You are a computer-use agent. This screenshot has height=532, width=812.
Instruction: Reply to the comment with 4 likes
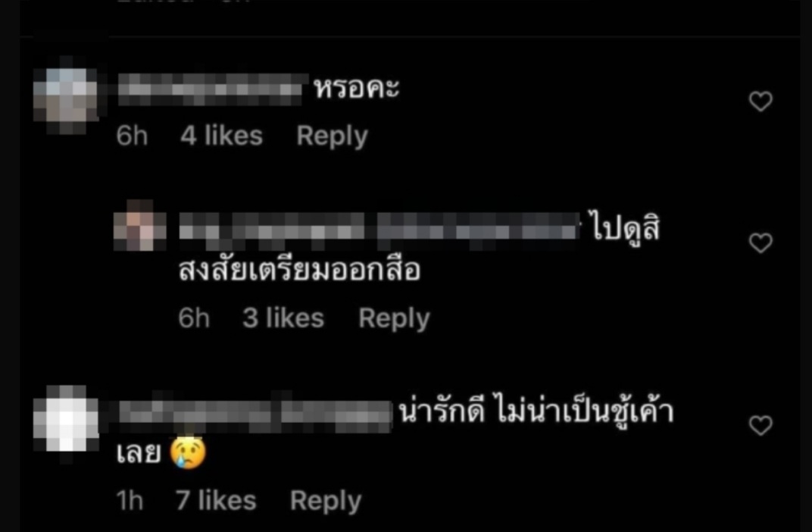point(332,136)
